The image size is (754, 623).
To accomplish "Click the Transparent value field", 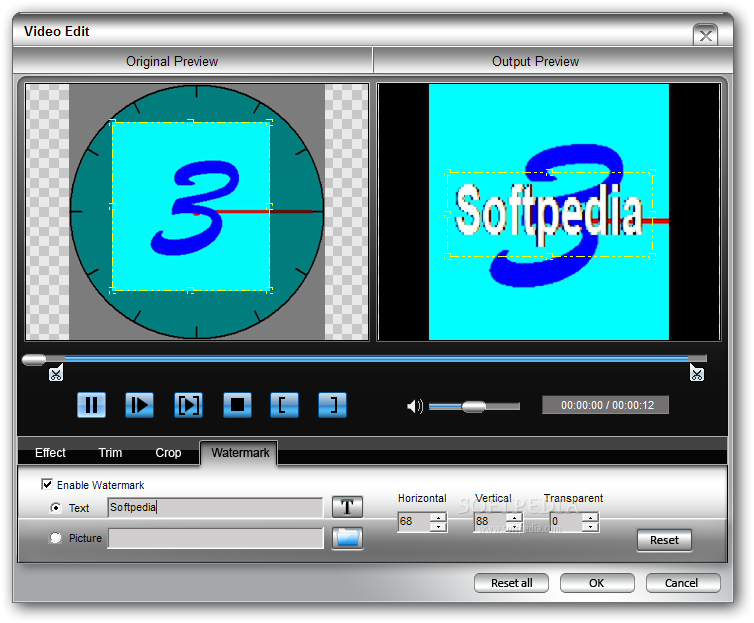I will [566, 522].
